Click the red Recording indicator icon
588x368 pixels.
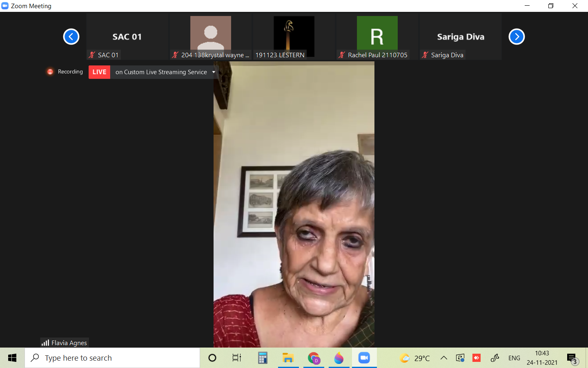(x=50, y=72)
